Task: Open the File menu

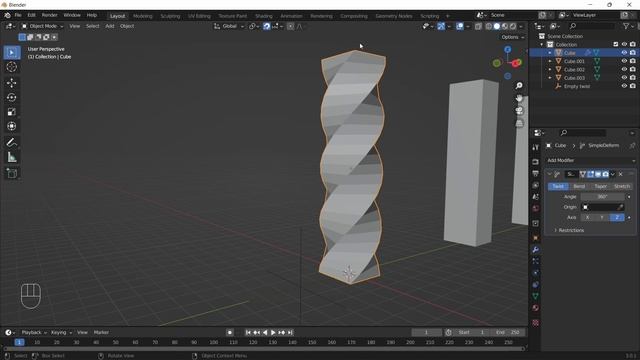Action: point(18,15)
